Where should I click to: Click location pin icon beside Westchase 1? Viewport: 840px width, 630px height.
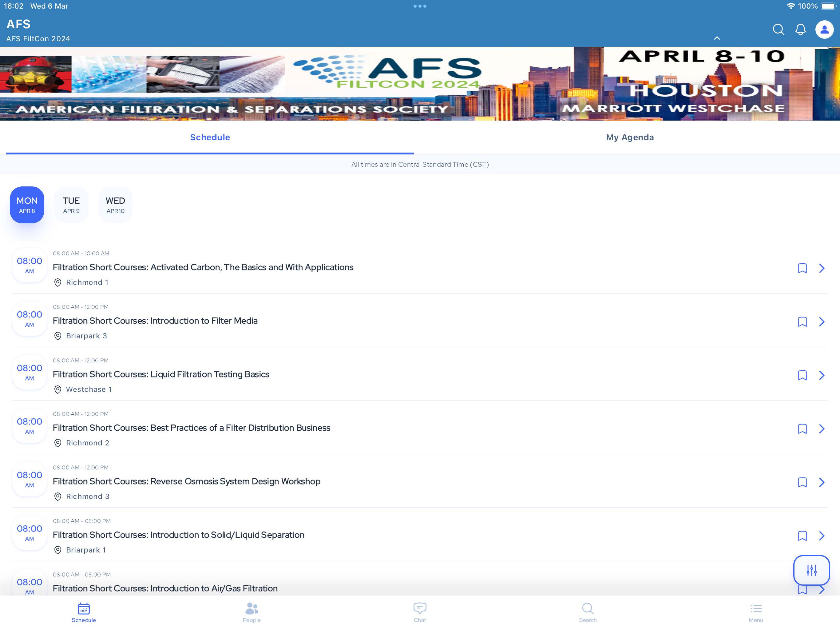[x=58, y=390]
